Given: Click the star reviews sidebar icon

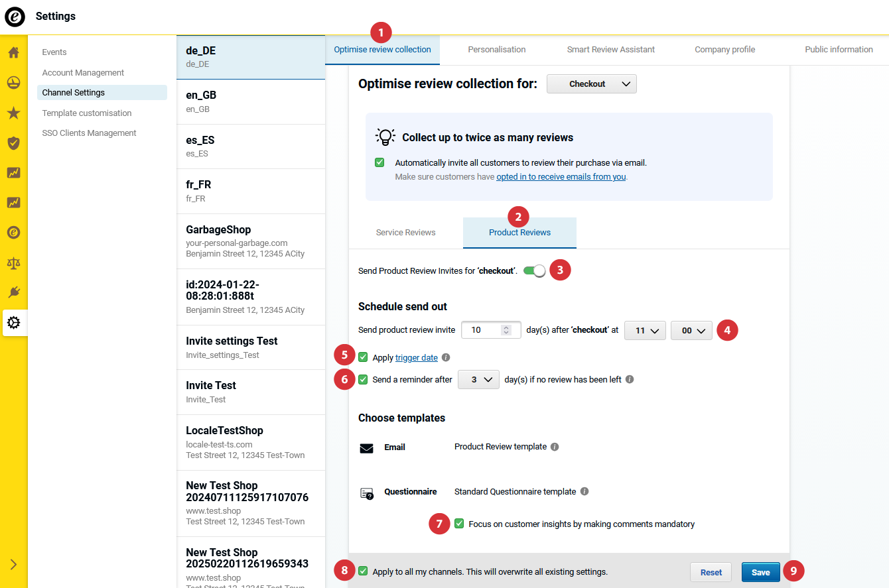Looking at the screenshot, I should [x=13, y=113].
